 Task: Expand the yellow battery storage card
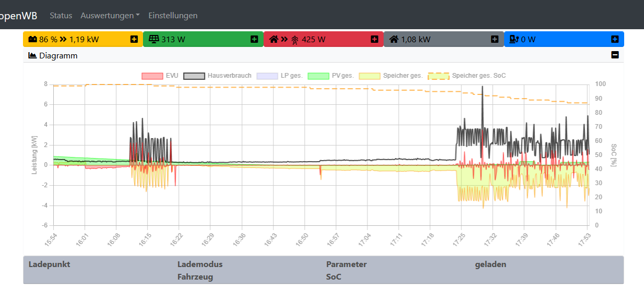134,39
